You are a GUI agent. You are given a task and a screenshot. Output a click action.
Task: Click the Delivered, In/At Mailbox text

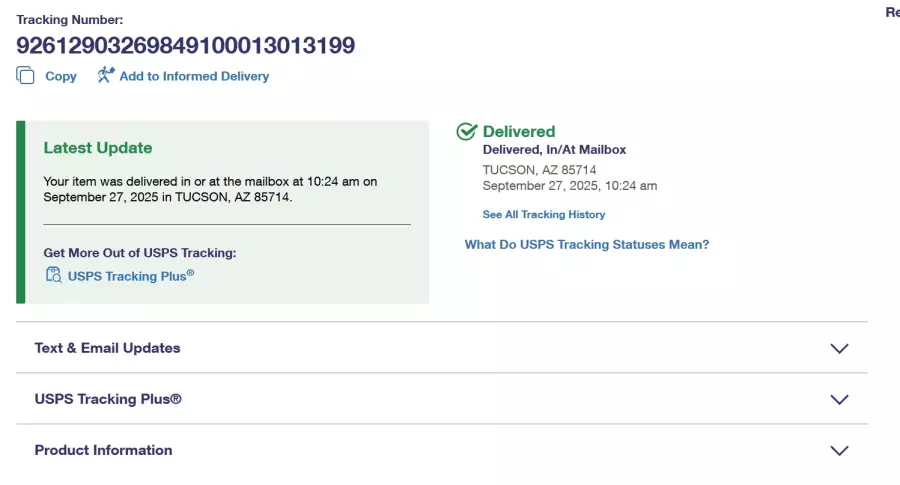point(554,150)
